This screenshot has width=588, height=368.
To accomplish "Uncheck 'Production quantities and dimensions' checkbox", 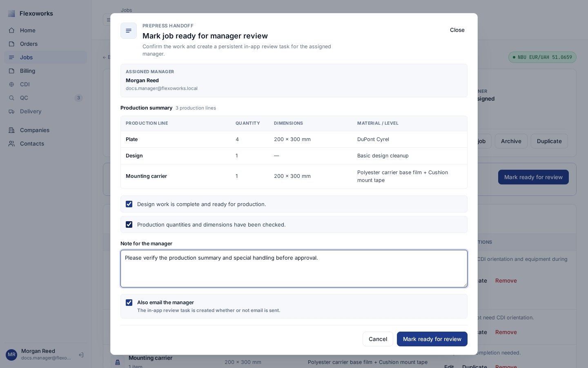I will [129, 224].
